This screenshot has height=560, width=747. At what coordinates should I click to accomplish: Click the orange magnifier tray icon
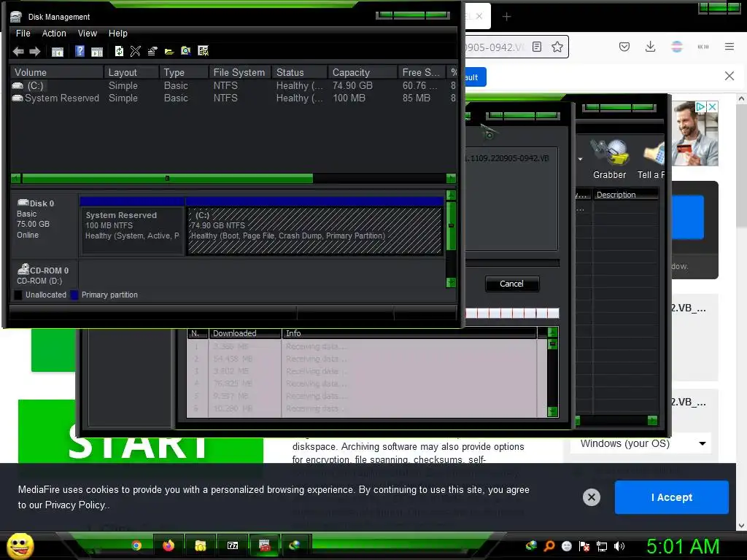pos(549,546)
